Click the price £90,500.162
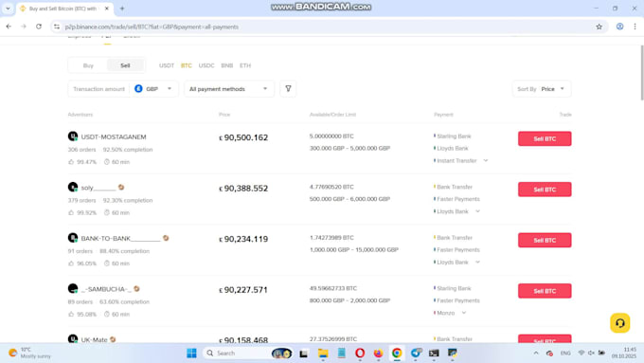Viewport: 644px width, 363px height. click(x=243, y=137)
